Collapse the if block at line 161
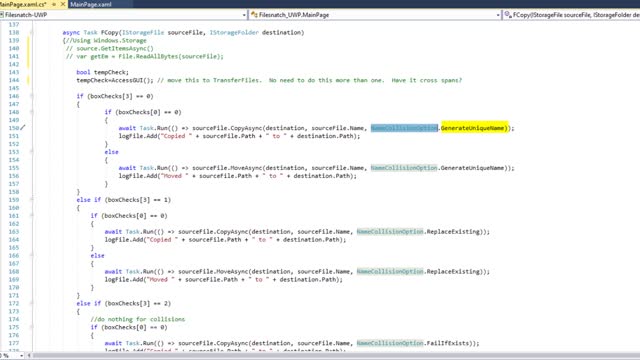 click(x=31, y=216)
